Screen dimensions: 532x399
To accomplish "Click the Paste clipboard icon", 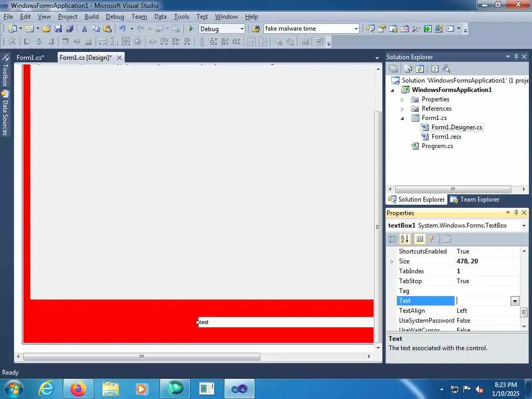I will (108, 29).
